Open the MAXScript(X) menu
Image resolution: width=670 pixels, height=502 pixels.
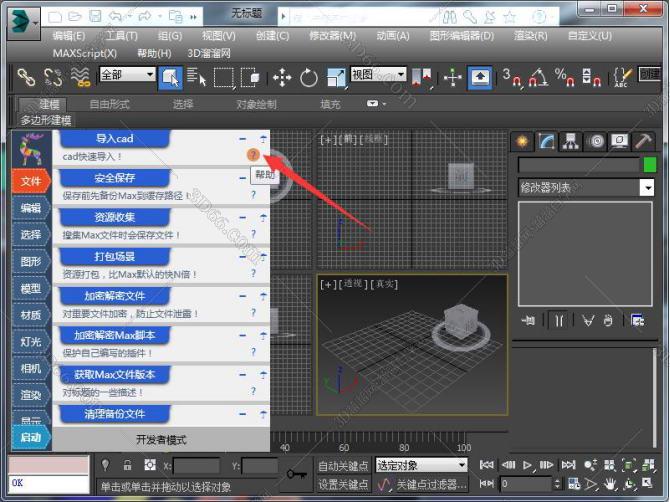[85, 53]
